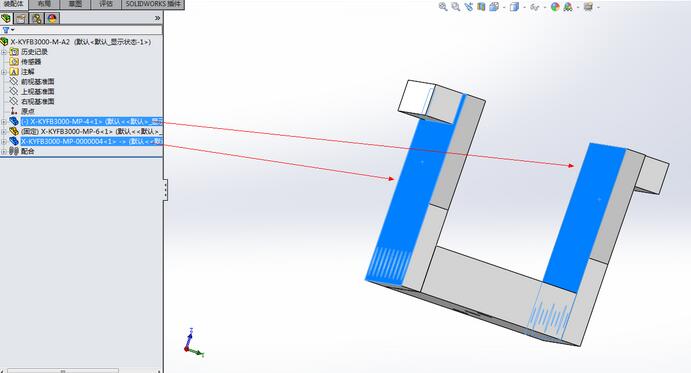Expand X-KYFB3000-MP-6<1> node
691x373 pixels.
(4, 131)
